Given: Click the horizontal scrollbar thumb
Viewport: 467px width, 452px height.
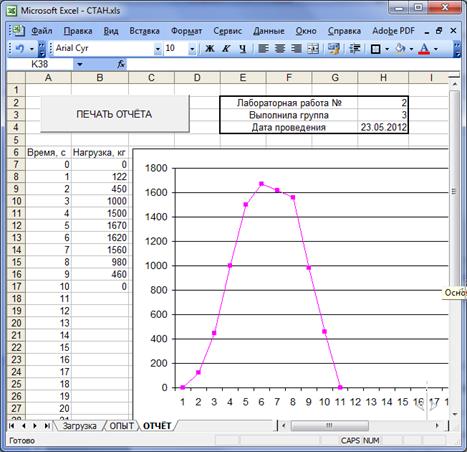Looking at the screenshot, I should pyautogui.click(x=330, y=425).
